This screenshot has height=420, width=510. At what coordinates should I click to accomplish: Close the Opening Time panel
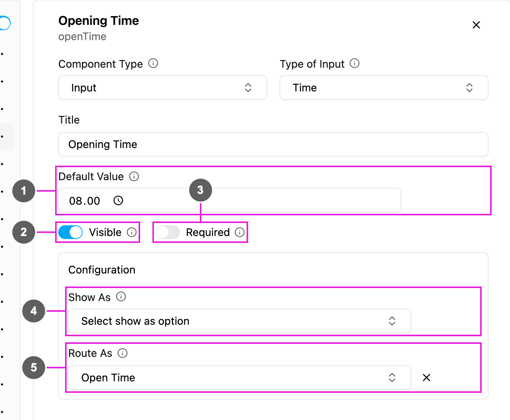click(x=476, y=25)
